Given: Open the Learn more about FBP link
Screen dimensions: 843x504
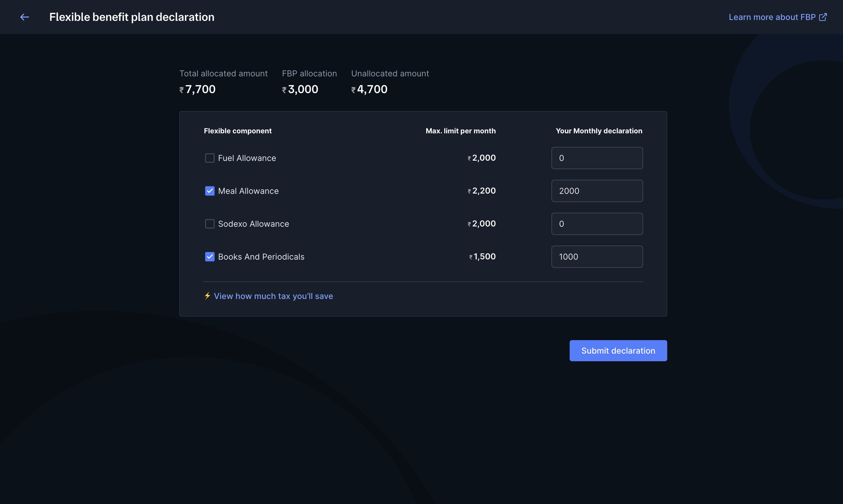Looking at the screenshot, I should tap(777, 17).
